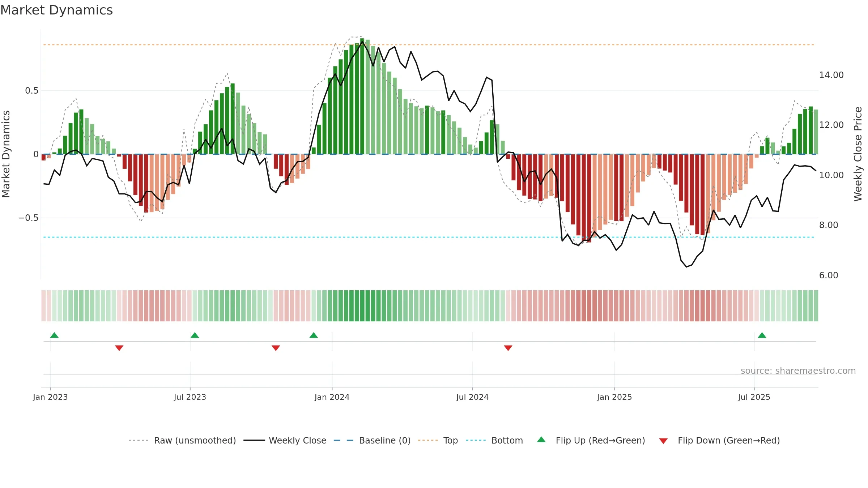
Task: Click the 10.00 price axis label
Action: (831, 175)
